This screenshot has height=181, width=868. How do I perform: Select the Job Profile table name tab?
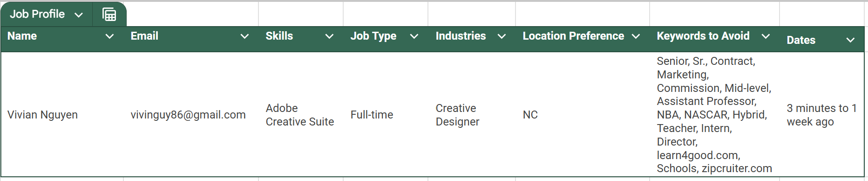click(37, 14)
